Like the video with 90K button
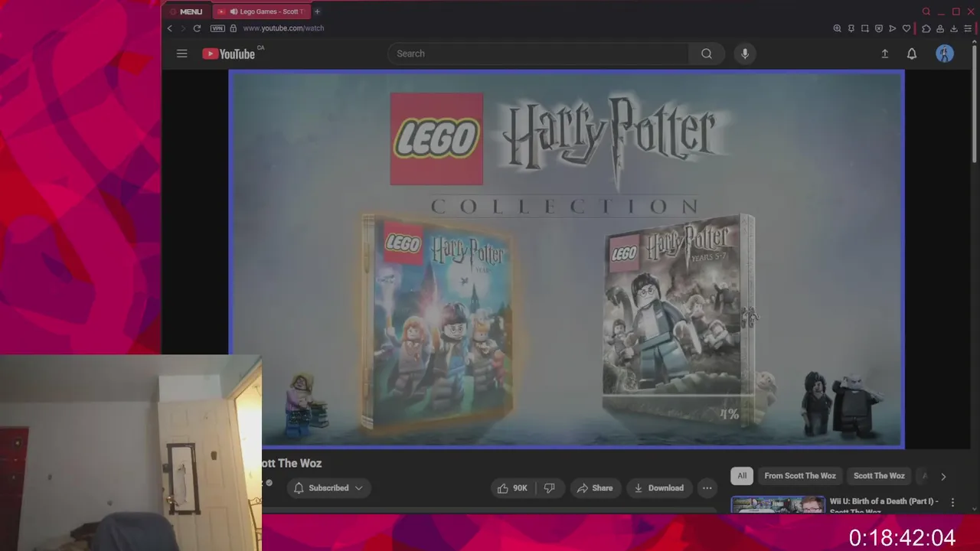Image resolution: width=980 pixels, height=551 pixels. click(x=512, y=487)
